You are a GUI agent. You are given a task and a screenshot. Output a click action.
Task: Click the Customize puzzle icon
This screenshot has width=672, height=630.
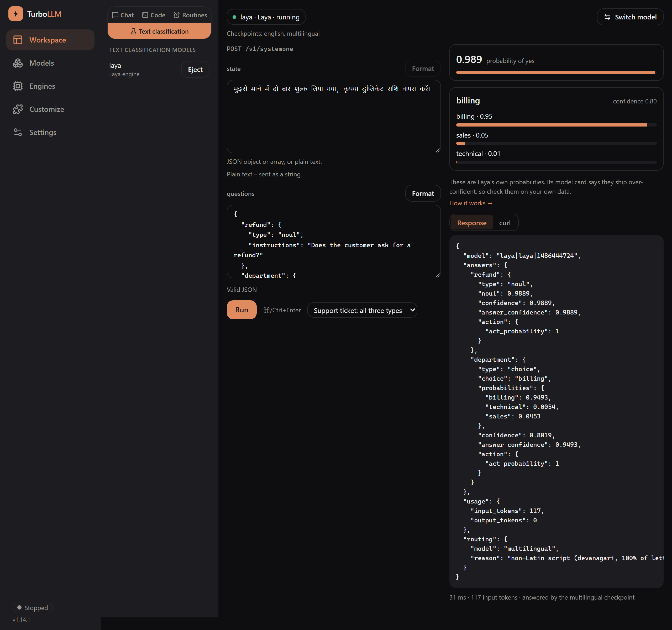tap(18, 109)
